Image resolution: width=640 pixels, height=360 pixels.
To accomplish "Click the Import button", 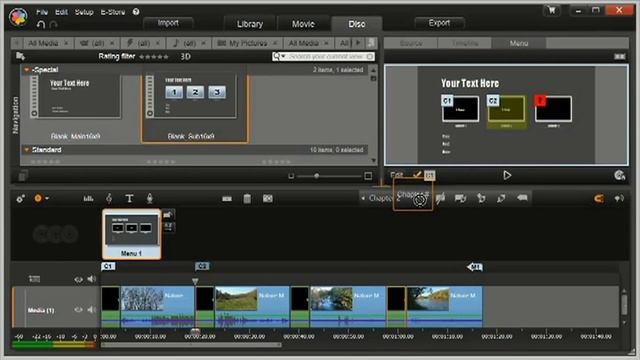I will (x=168, y=23).
